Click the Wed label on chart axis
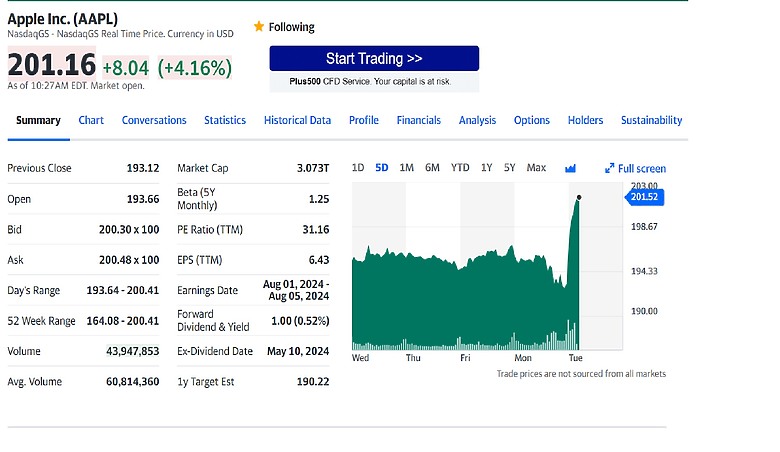Viewport: 780px width, 452px height. coord(360,358)
